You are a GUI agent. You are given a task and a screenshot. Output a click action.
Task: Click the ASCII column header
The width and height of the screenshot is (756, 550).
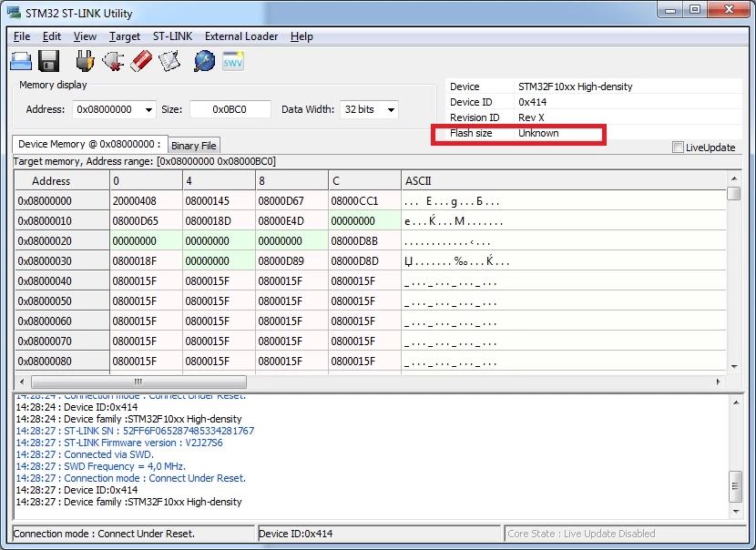tap(563, 181)
